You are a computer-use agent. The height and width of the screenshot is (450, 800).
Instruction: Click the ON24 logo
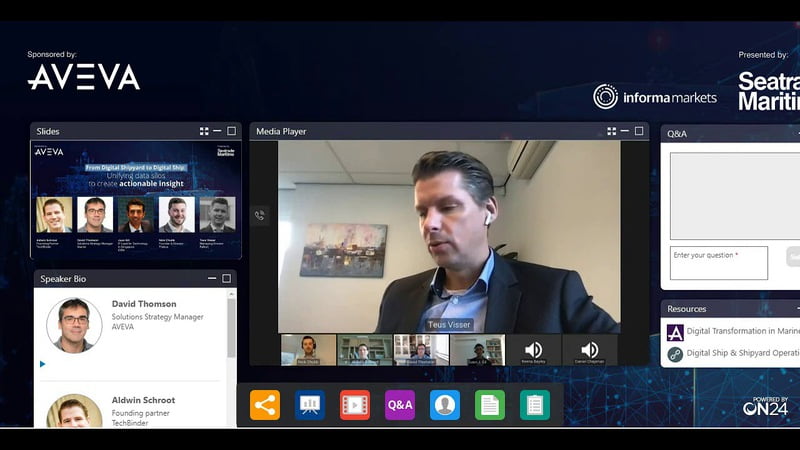point(765,406)
